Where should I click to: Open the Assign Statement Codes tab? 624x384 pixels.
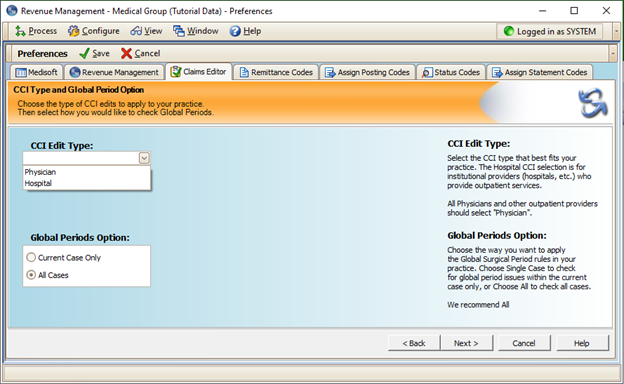[540, 72]
